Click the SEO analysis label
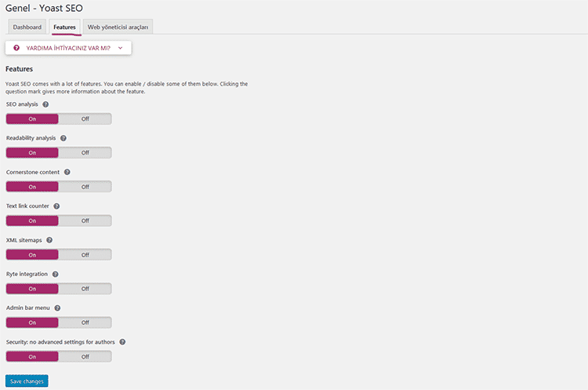The image size is (588, 390). tap(22, 104)
